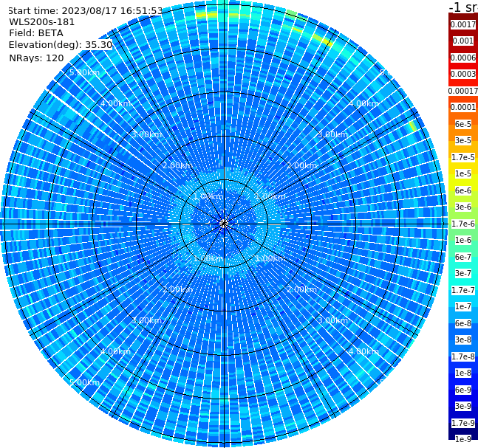The height and width of the screenshot is (448, 478).
Task: Select the colorbar tick "1.7e-8"
Action: pos(463,356)
